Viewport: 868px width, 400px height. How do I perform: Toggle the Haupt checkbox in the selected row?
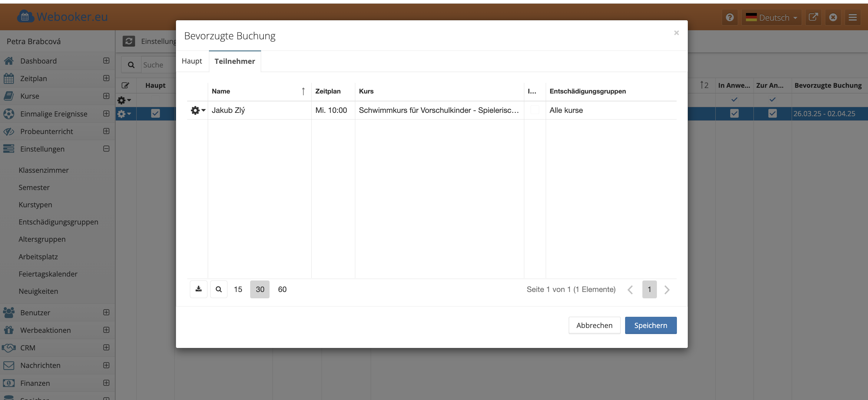pos(155,113)
